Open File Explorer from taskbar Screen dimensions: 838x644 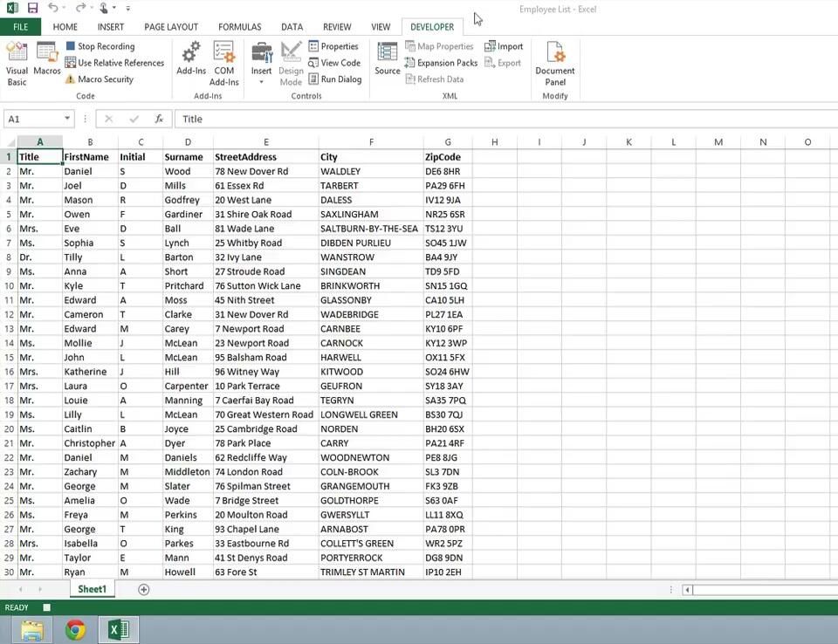pyautogui.click(x=32, y=630)
